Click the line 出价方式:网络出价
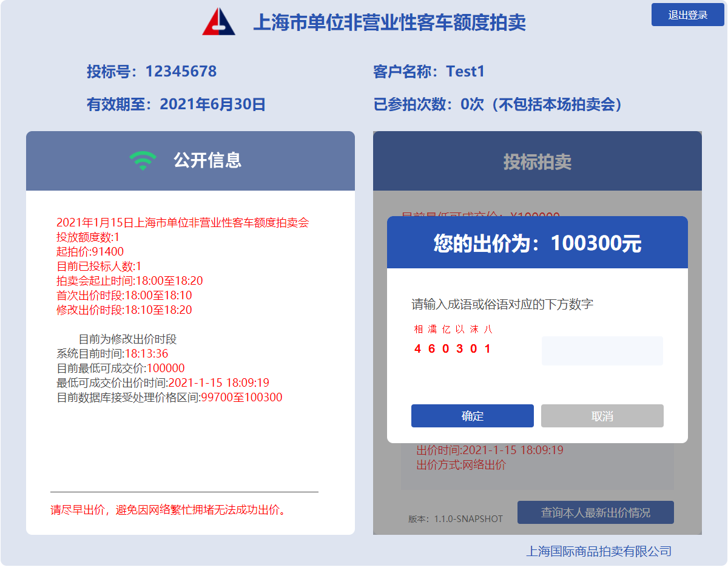This screenshot has height=567, width=728. point(461,465)
